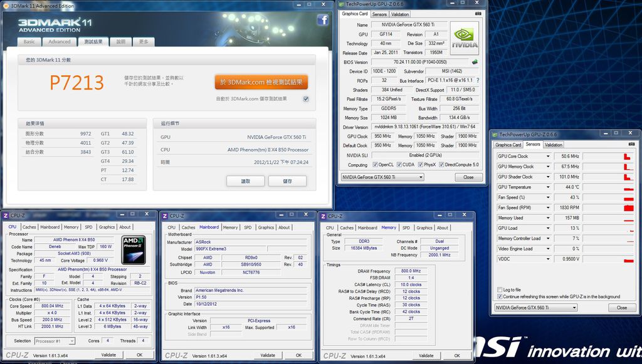Open the GPU Memory Clock sensor dropdown
This screenshot has height=364, width=642.
548,167
